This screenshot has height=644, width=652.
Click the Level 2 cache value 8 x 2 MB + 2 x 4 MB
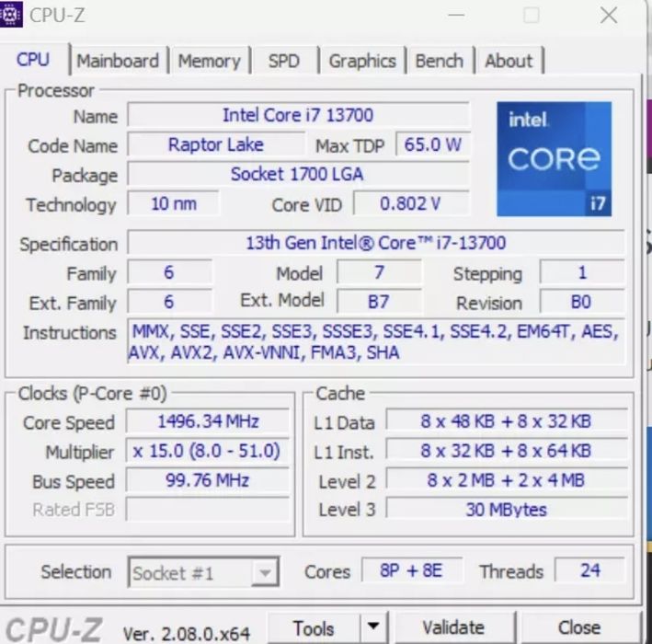pyautogui.click(x=507, y=480)
